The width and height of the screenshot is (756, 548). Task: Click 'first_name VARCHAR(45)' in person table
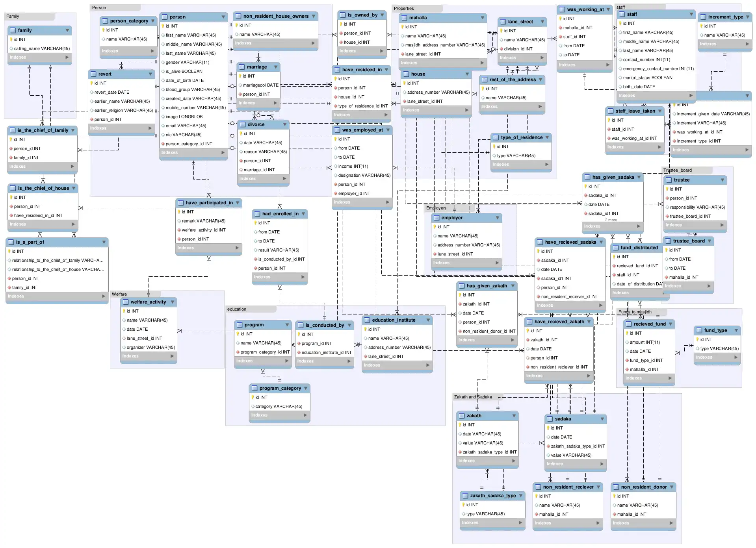pyautogui.click(x=191, y=35)
